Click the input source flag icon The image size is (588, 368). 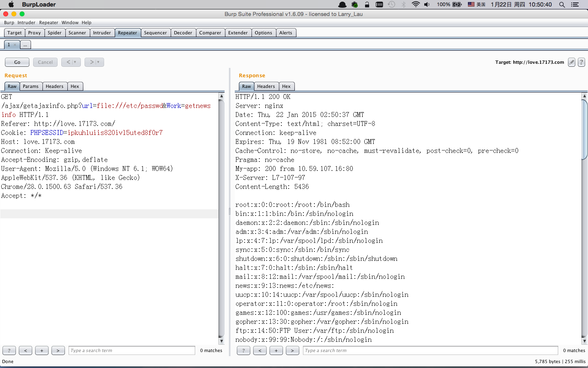[x=471, y=4]
